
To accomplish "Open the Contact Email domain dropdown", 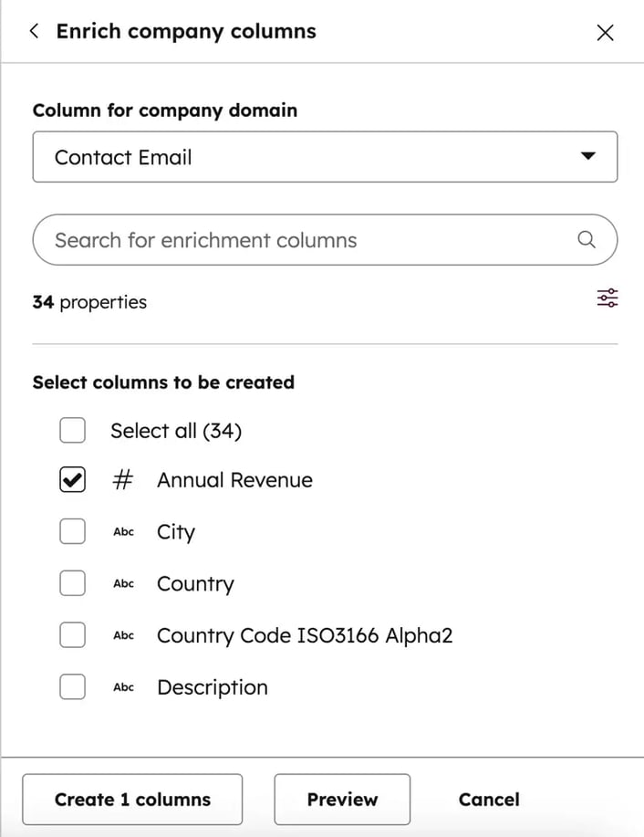I will [x=325, y=157].
